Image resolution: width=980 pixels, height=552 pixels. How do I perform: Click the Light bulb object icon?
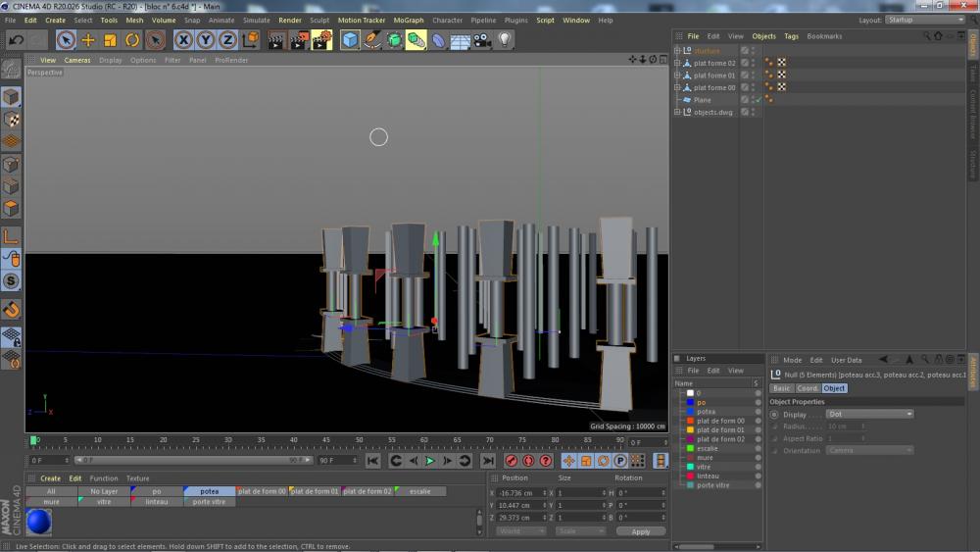tap(505, 40)
